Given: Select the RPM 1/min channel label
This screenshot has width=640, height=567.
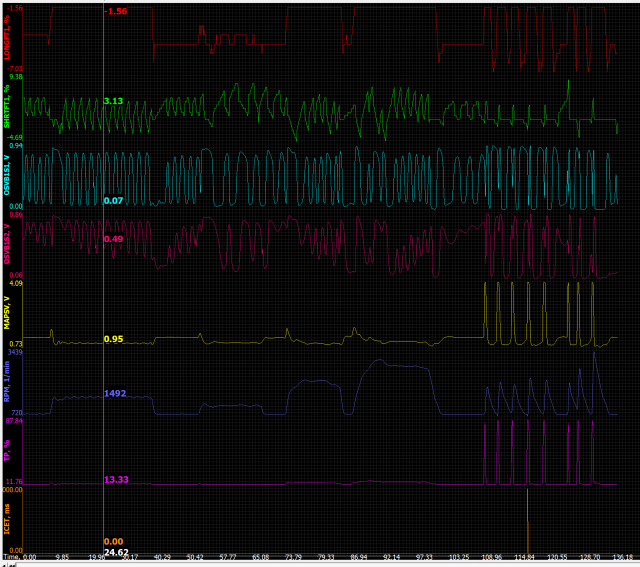Looking at the screenshot, I should pos(9,382).
